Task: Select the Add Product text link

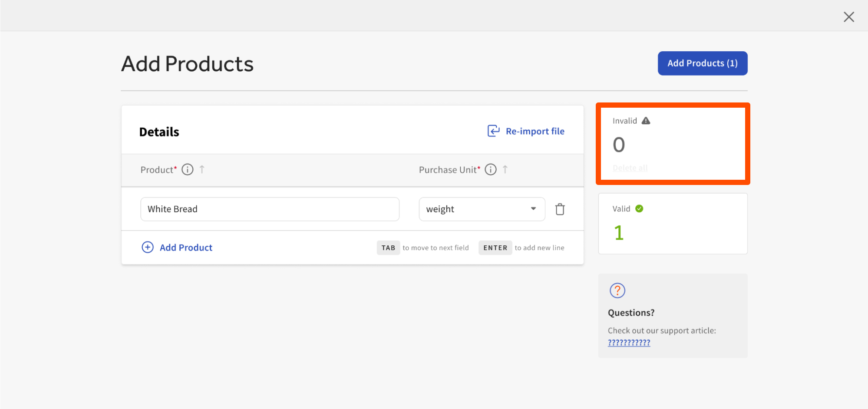Action: [185, 247]
